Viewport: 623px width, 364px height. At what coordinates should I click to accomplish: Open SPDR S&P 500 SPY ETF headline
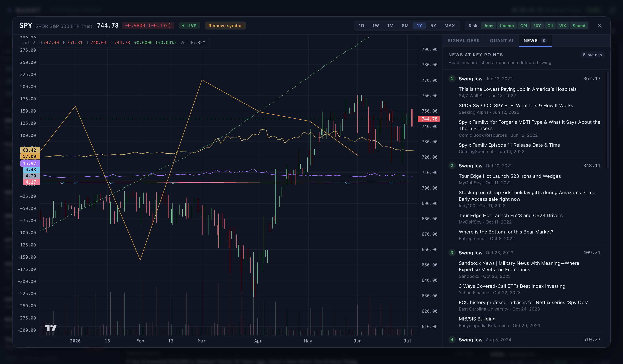516,106
